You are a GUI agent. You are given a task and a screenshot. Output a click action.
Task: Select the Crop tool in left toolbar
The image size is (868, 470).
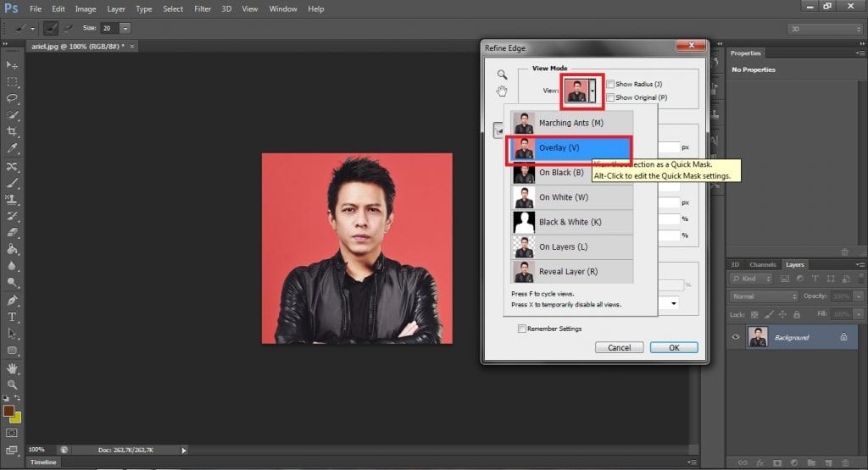[12, 131]
